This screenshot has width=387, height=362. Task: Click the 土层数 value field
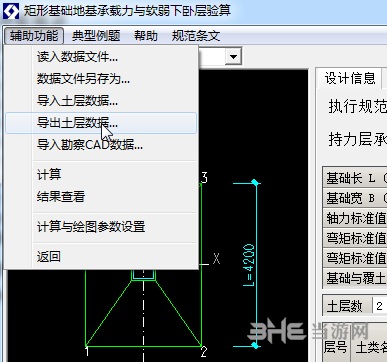click(380, 306)
